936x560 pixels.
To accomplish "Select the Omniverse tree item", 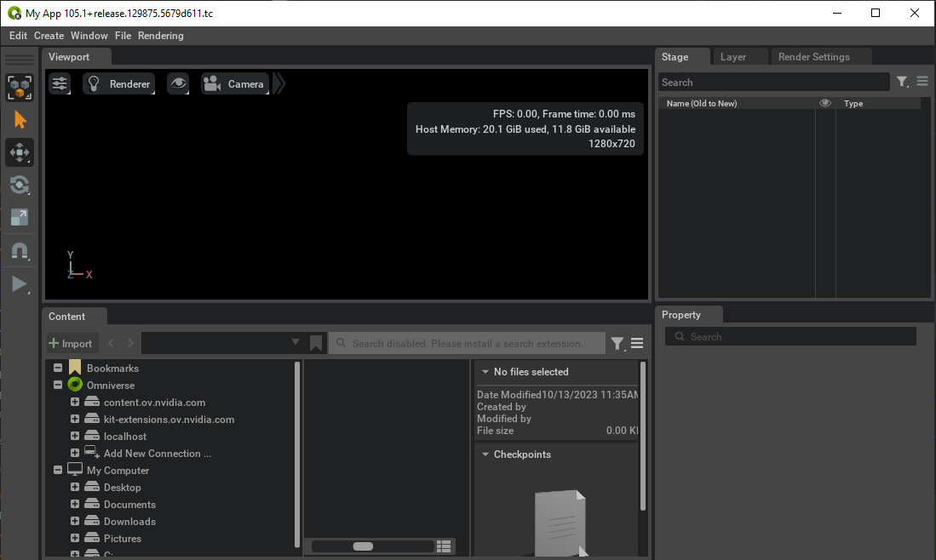I will pos(111,386).
